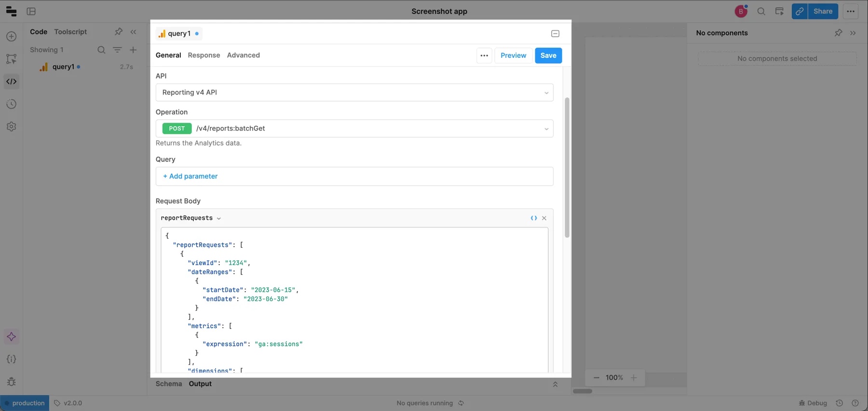The width and height of the screenshot is (868, 411).
Task: Select the Code sidebar icon
Action: coord(12,81)
